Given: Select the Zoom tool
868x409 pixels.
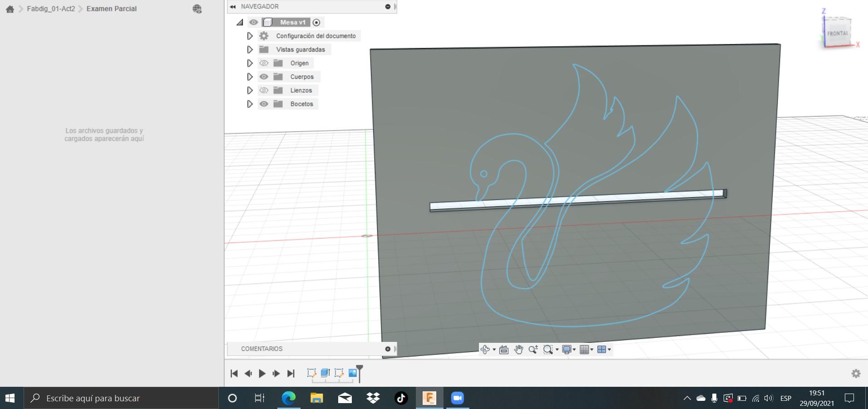Looking at the screenshot, I should coord(533,350).
